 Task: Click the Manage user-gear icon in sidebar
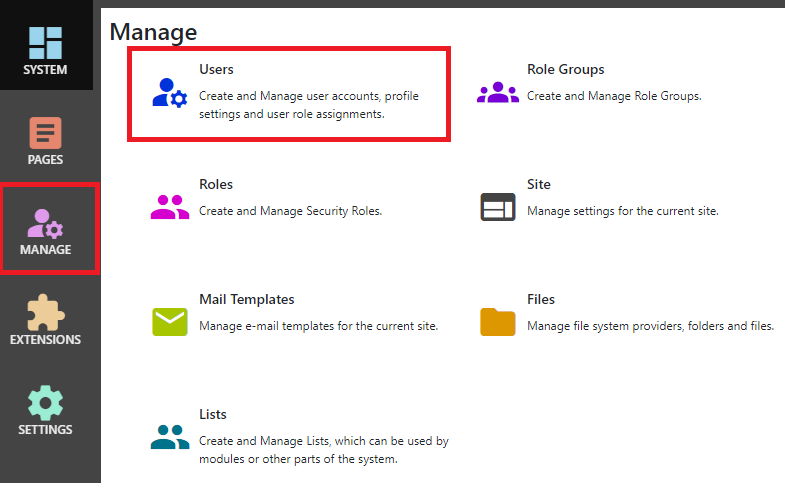pos(46,222)
